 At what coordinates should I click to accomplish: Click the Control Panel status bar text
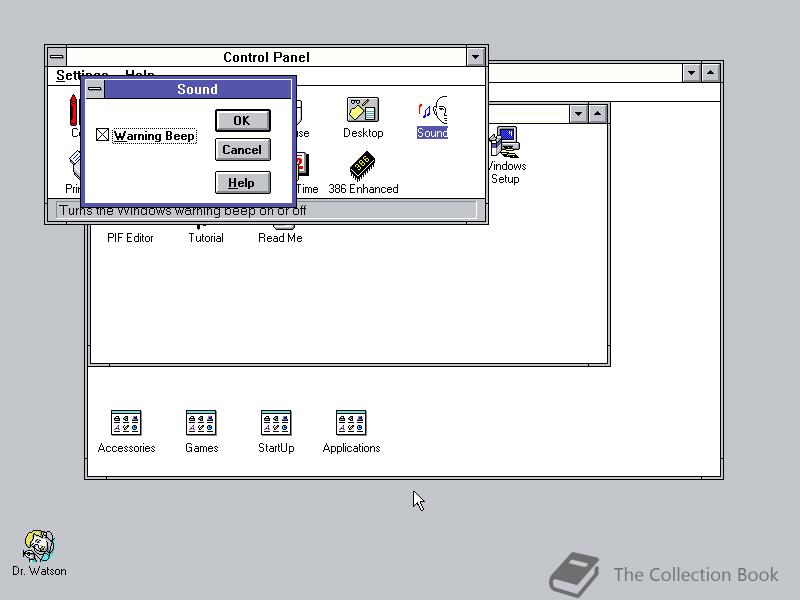[x=182, y=210]
